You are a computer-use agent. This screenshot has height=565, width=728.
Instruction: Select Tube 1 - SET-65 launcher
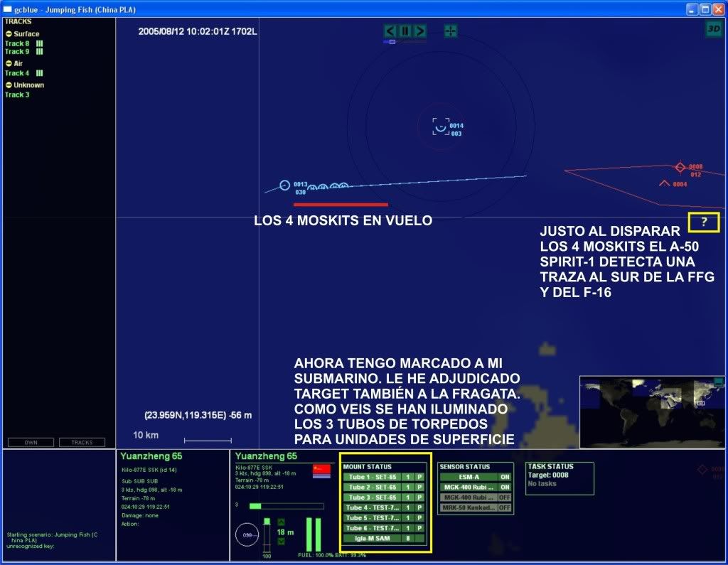pyautogui.click(x=373, y=477)
